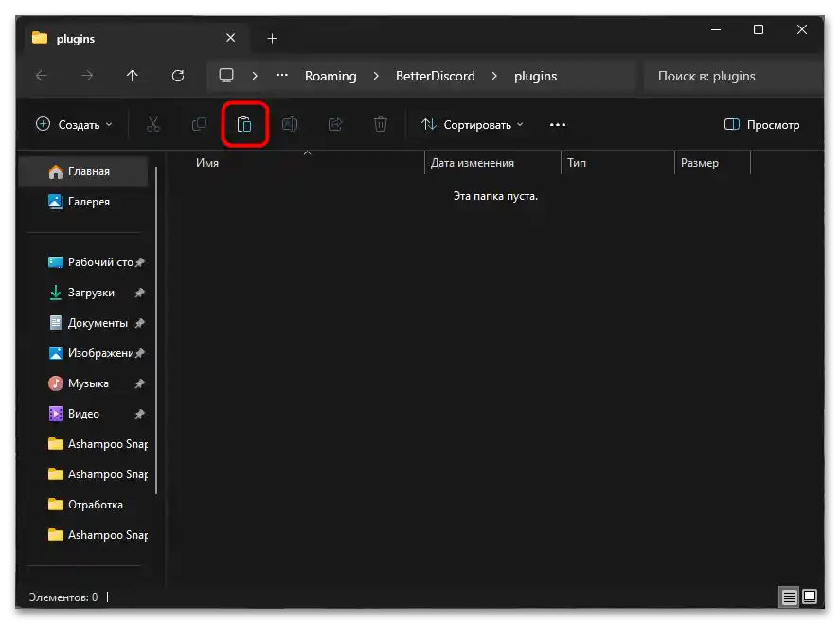The image size is (840, 624).
Task: Click the Cut scissors icon
Action: 153,124
